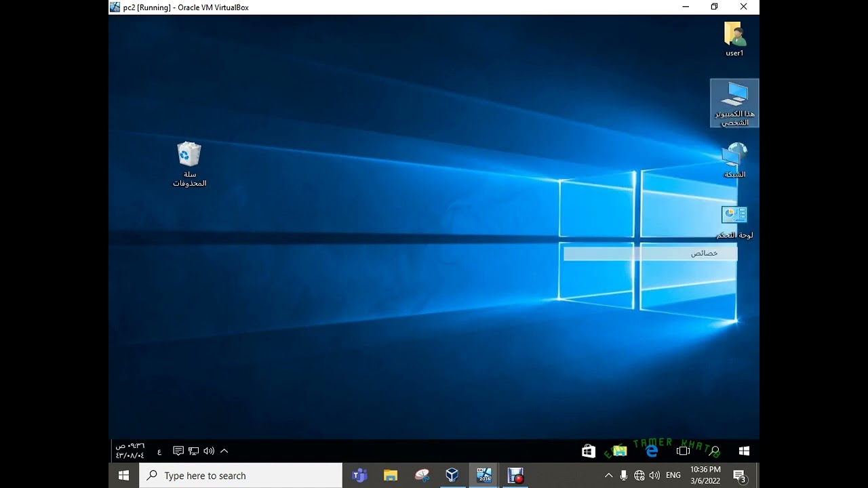This screenshot has width=868, height=488.
Task: Choose خصائص in the context menu
Action: click(x=650, y=253)
